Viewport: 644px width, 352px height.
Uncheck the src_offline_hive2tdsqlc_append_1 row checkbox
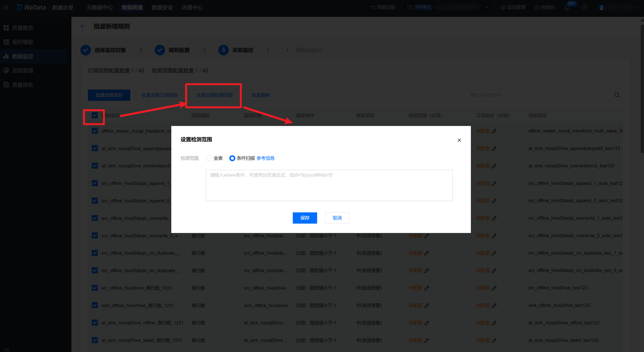[95, 183]
